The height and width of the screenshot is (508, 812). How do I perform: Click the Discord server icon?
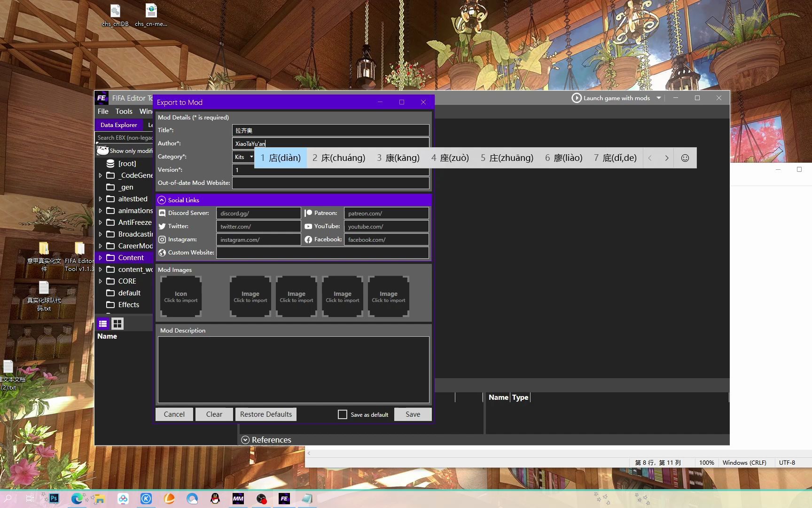pyautogui.click(x=162, y=213)
